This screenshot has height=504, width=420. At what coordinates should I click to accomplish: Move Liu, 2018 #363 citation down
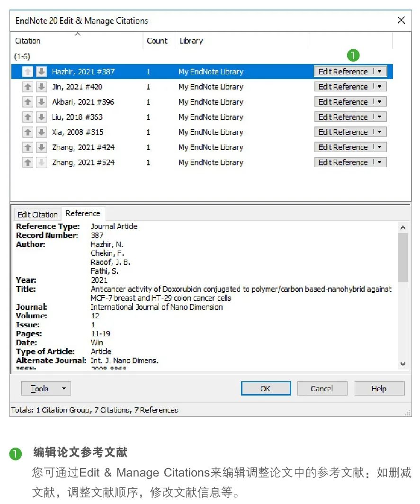(41, 117)
